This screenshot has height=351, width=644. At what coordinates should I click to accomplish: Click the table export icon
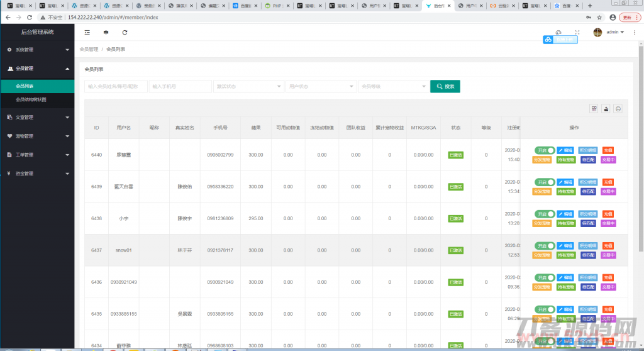(x=606, y=108)
